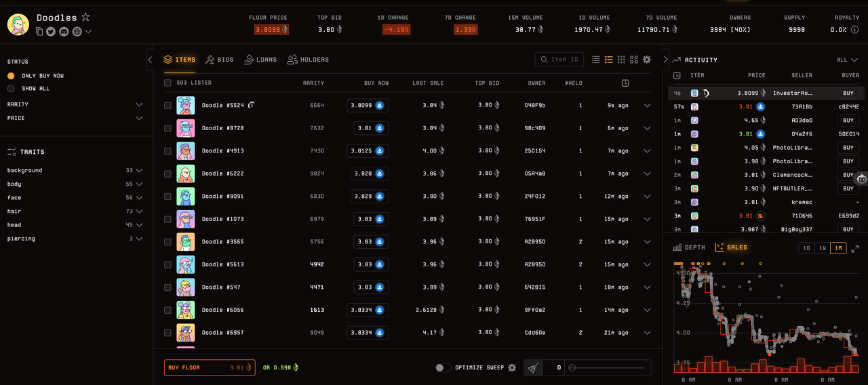Switch to compact list view icon
The image size is (868, 385).
tap(595, 60)
